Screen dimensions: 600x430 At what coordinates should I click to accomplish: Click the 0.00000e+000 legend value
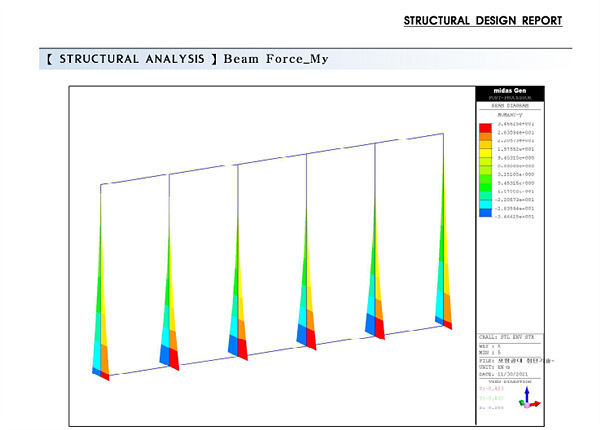515,166
